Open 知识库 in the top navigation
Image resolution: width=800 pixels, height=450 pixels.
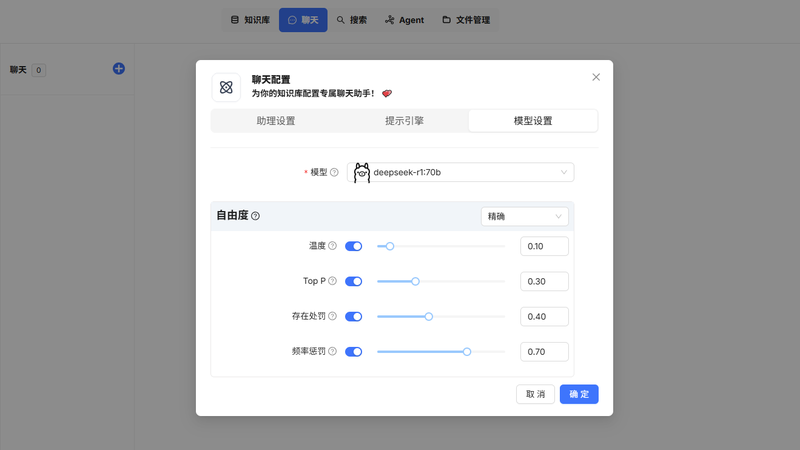tap(250, 20)
